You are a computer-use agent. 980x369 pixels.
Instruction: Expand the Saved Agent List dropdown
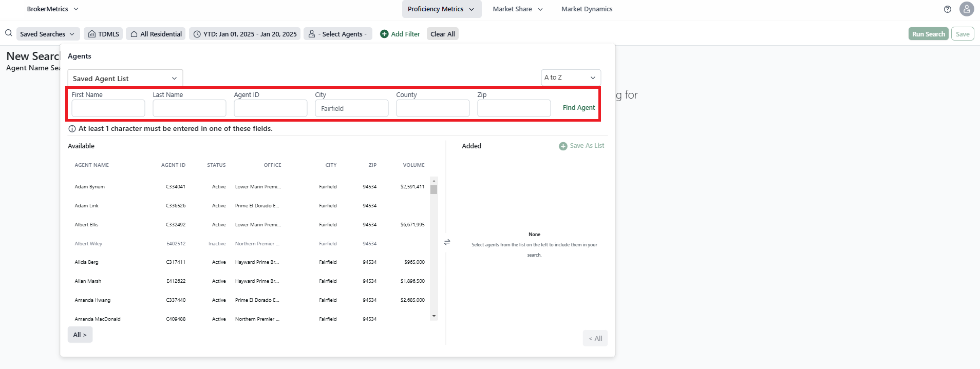point(125,79)
